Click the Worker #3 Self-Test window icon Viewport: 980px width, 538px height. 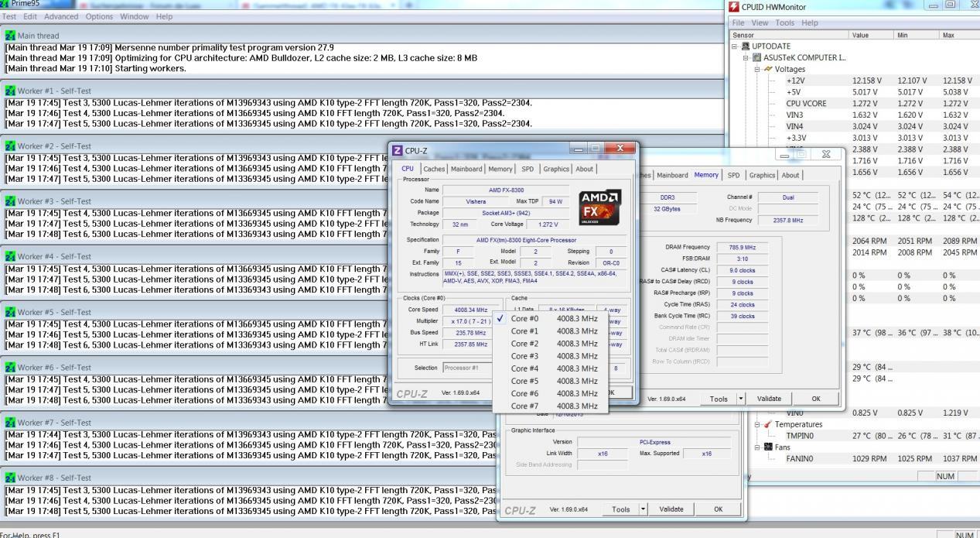[x=10, y=201]
